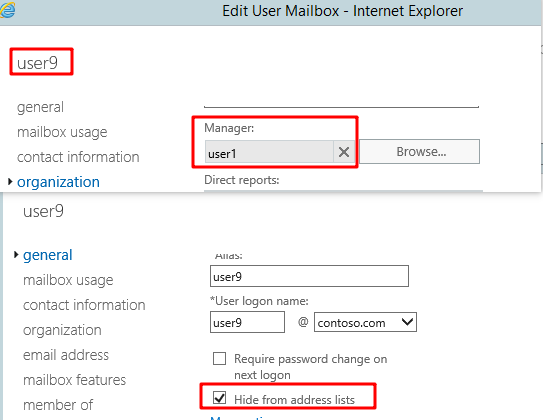The width and height of the screenshot is (543, 420).
Task: Open the mailbox features section
Action: [74, 380]
